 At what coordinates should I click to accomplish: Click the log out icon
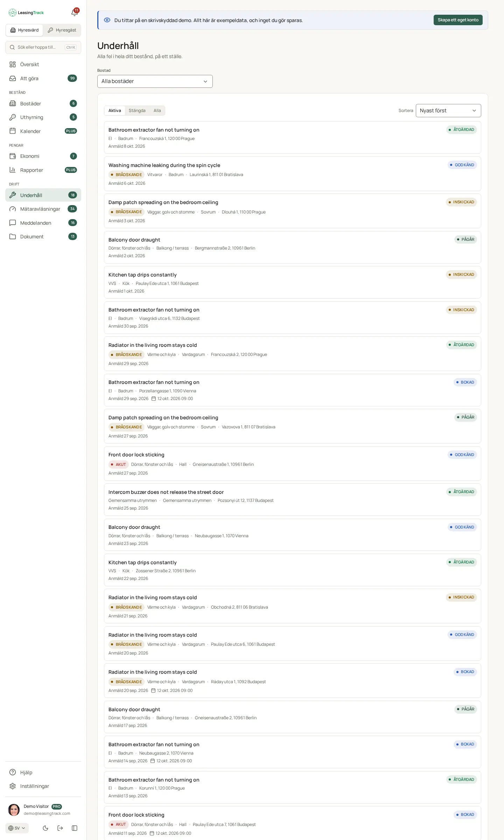click(60, 828)
